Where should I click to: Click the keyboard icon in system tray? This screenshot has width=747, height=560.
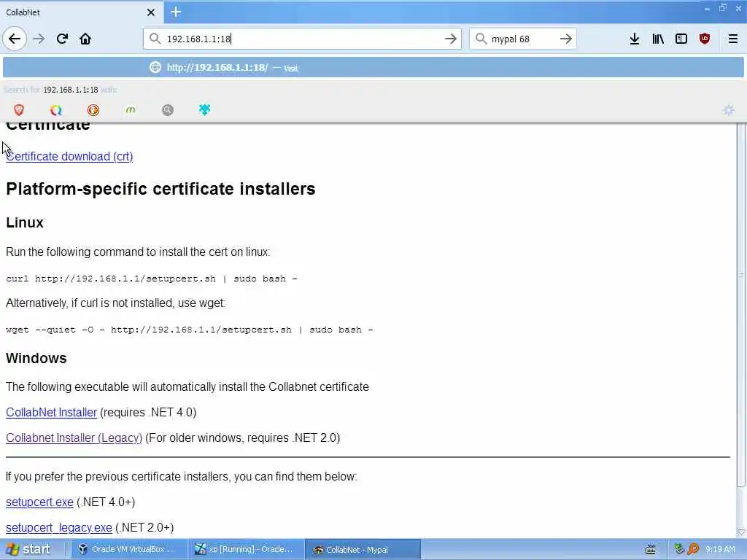pos(650,550)
